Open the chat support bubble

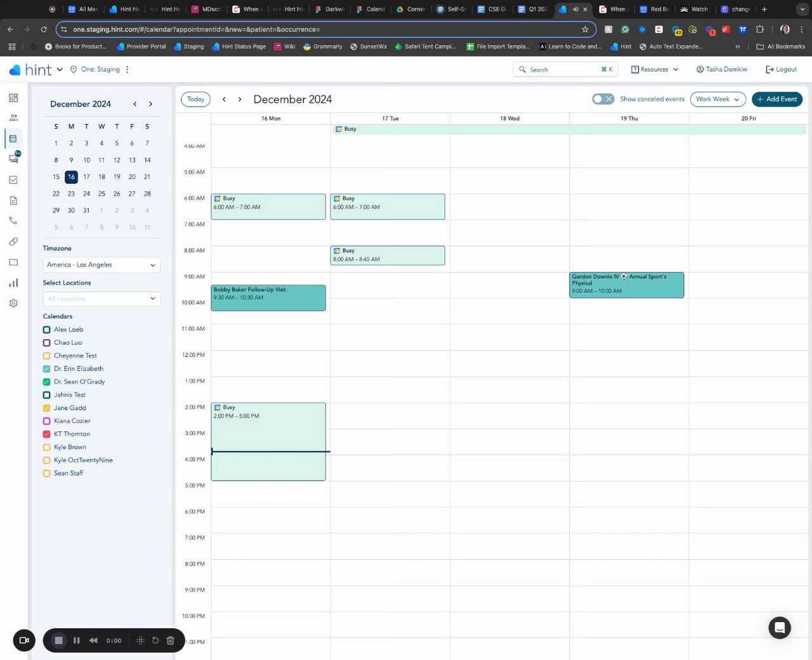coord(780,628)
